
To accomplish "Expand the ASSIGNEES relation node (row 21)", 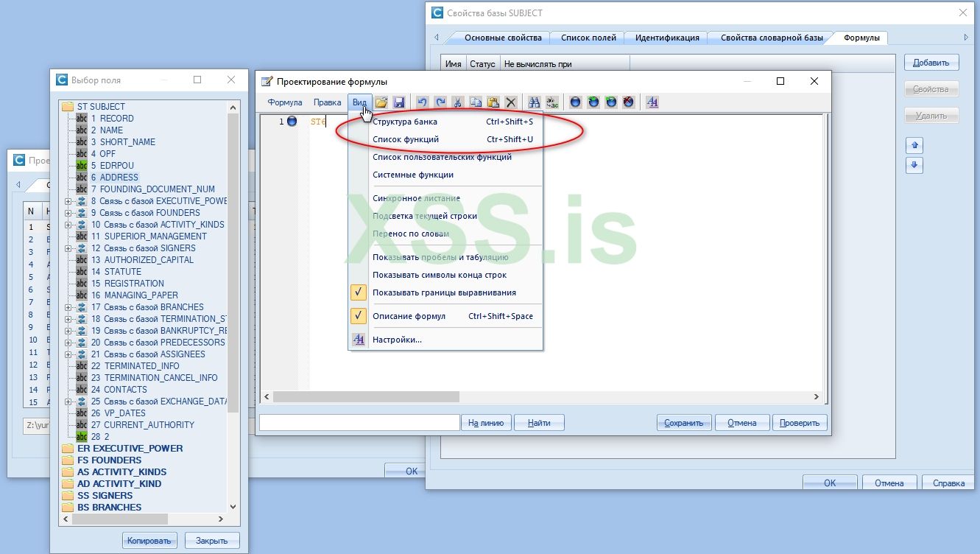I will pyautogui.click(x=68, y=354).
